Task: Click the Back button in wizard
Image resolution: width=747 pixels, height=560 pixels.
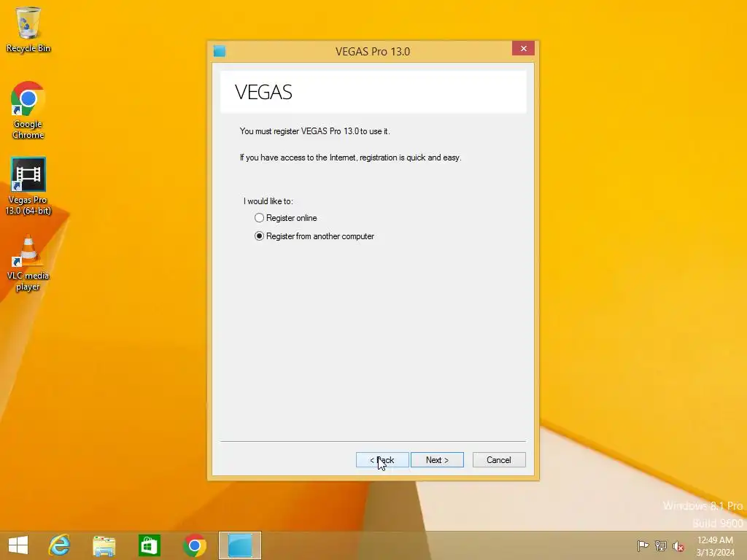Action: coord(382,460)
